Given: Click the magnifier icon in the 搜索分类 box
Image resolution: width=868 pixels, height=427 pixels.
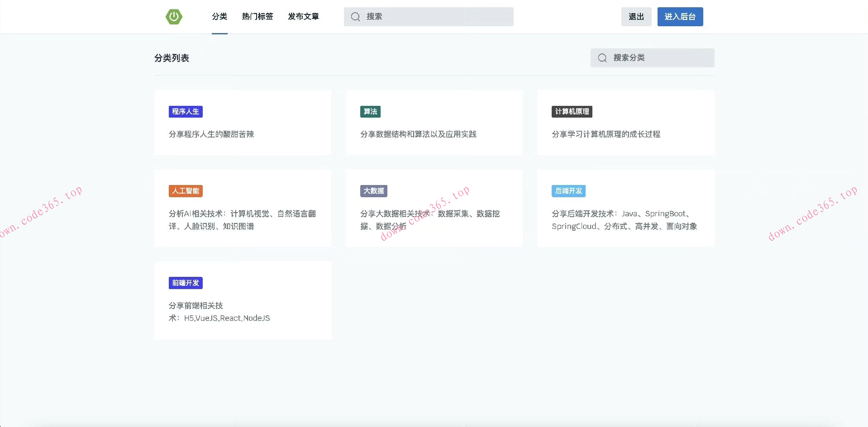Looking at the screenshot, I should [602, 58].
